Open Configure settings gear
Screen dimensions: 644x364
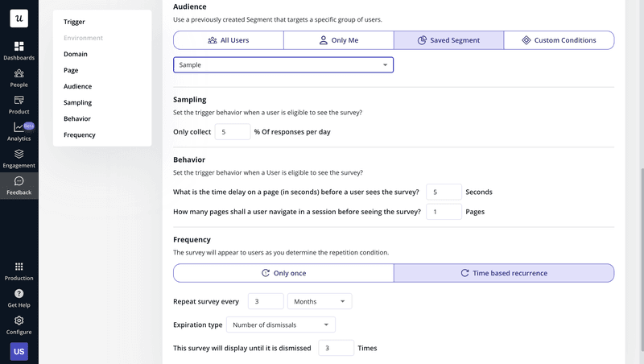point(19,321)
